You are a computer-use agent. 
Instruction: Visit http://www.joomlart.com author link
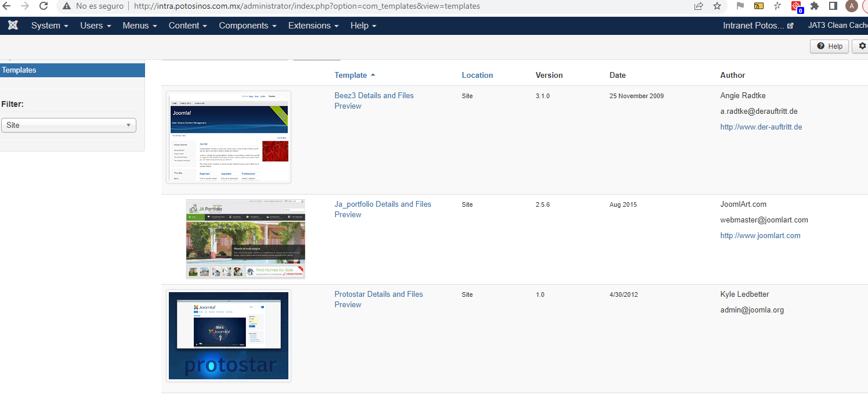761,235
